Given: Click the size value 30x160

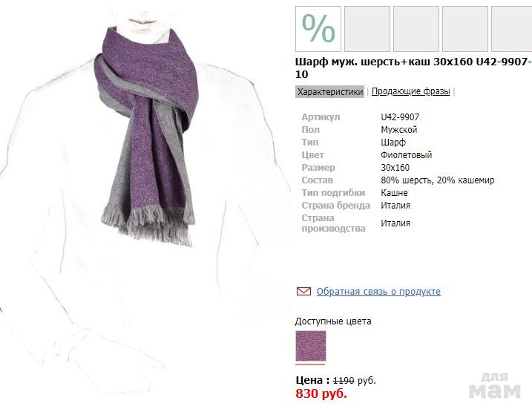Looking at the screenshot, I should 395,168.
